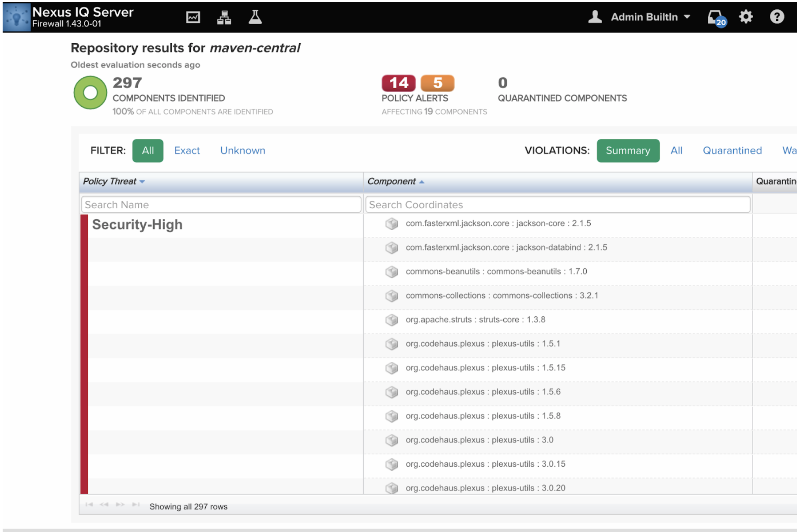
Task: Select the Summary violations view
Action: (x=627, y=150)
